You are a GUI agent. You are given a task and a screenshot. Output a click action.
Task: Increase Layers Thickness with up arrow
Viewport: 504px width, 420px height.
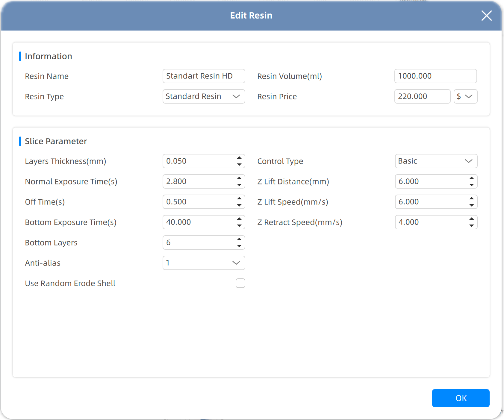point(239,158)
